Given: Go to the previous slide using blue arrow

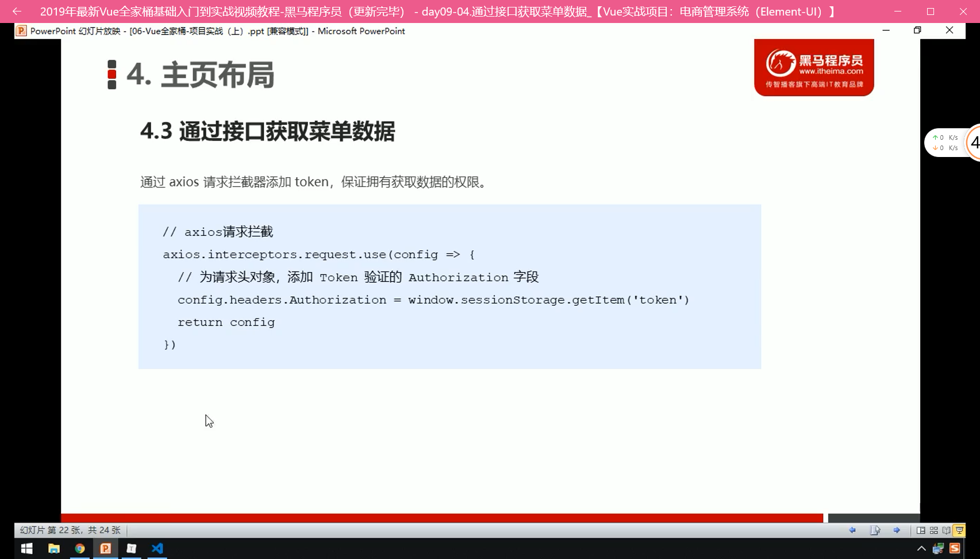Looking at the screenshot, I should coord(852,530).
